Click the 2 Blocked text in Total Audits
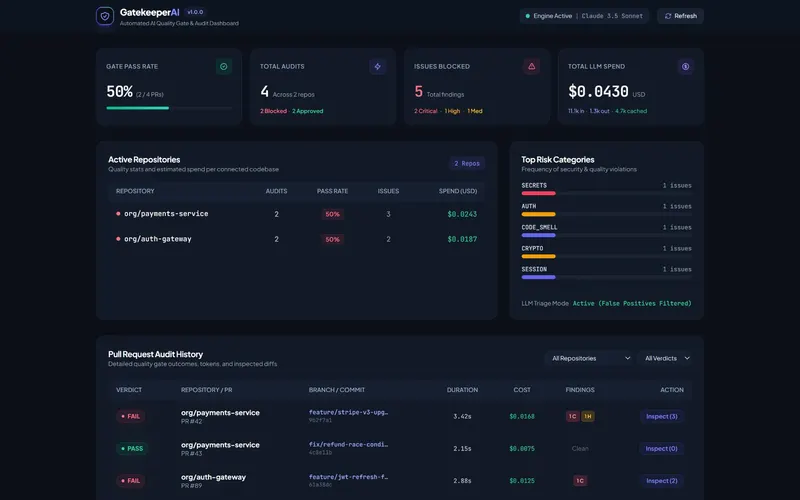This screenshot has width=800, height=500. click(273, 111)
